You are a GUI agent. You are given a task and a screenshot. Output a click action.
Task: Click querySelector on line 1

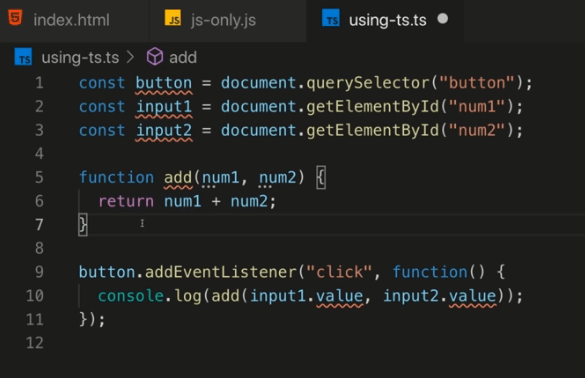368,83
